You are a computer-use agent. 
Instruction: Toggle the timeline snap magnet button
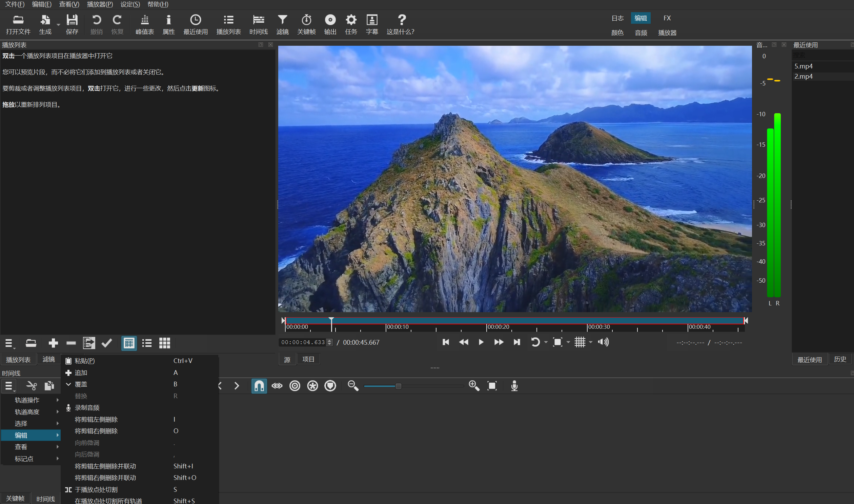(259, 386)
